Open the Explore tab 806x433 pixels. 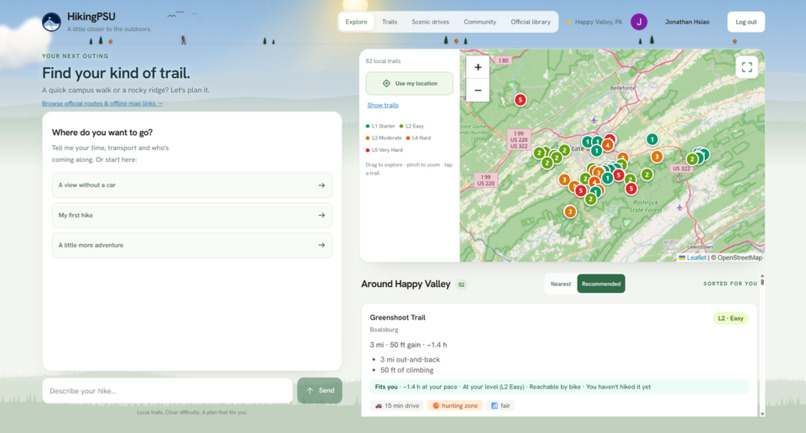[x=356, y=22]
